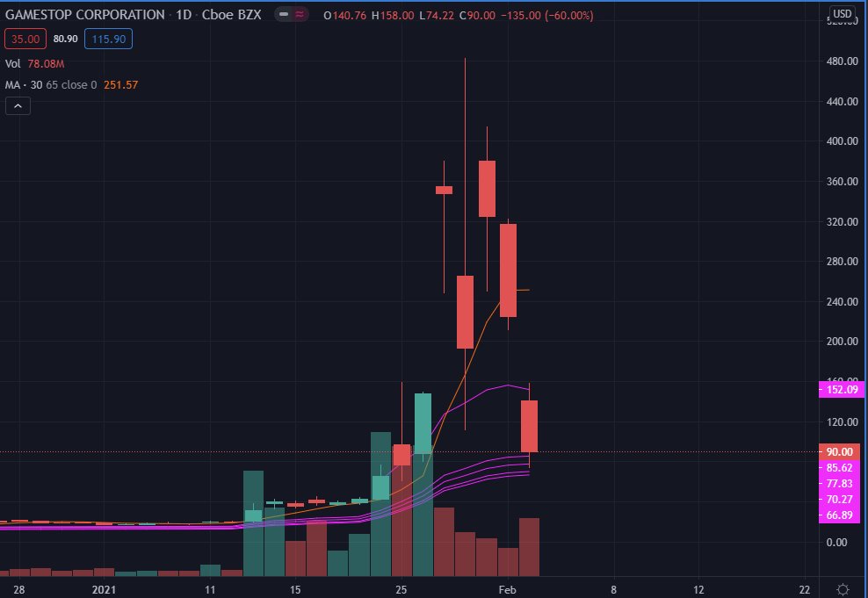This screenshot has width=868, height=598.
Task: Click 240.00 on the price axis
Action: 842,301
